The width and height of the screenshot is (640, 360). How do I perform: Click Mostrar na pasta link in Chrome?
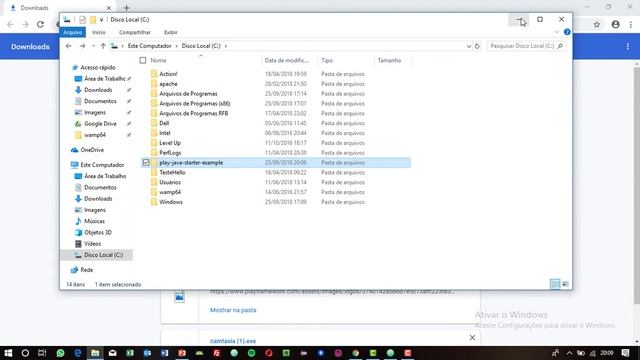[233, 310]
